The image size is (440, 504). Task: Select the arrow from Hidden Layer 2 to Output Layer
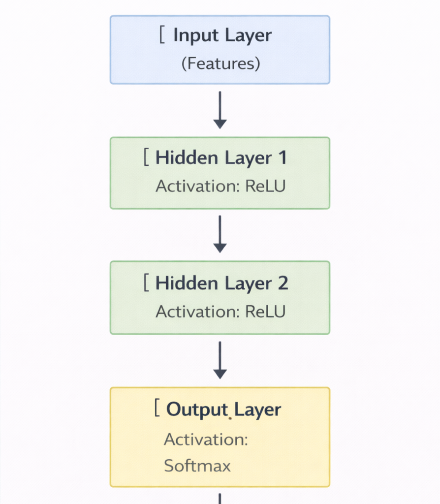point(220,360)
